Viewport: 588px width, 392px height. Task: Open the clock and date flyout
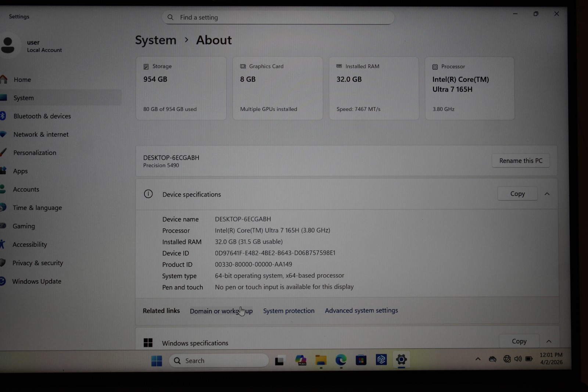coord(551,359)
